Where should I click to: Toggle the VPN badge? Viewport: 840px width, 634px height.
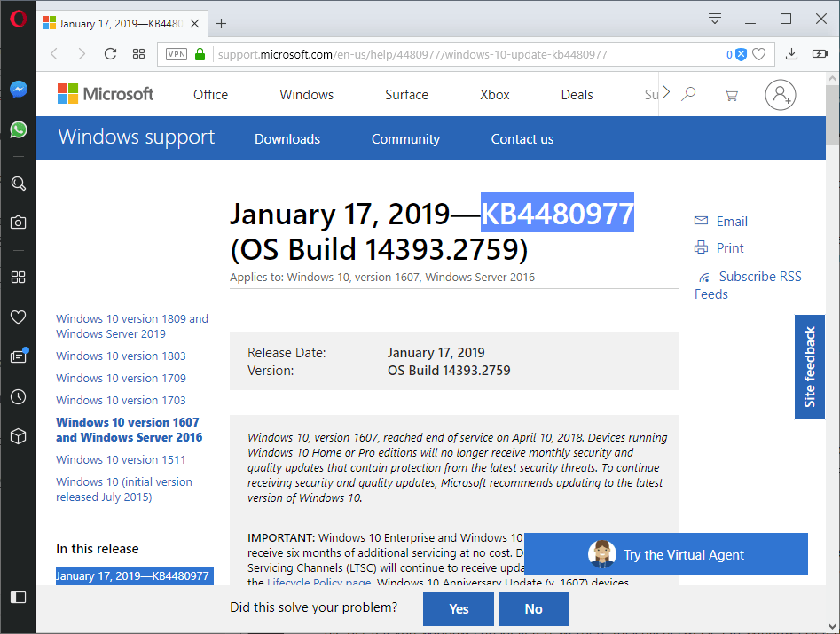tap(177, 54)
